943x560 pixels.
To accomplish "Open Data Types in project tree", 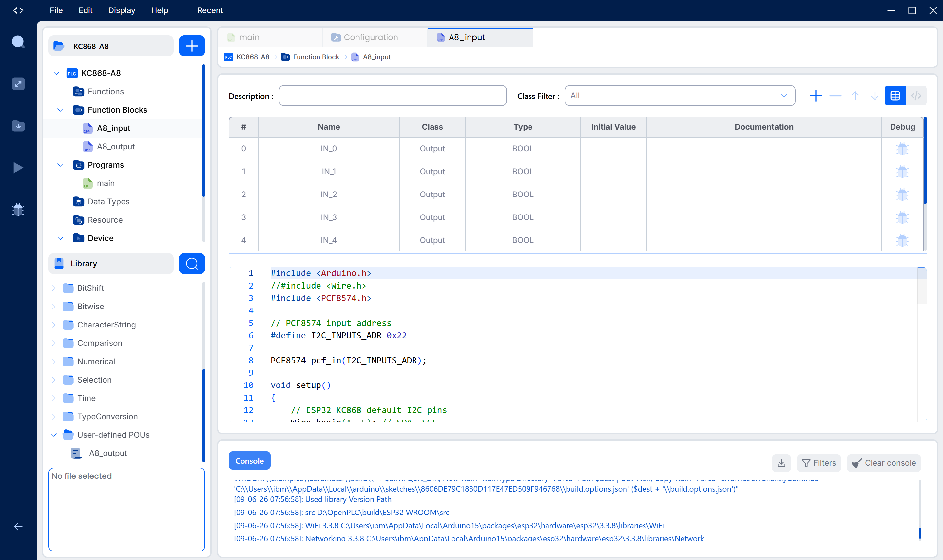I will pos(108,201).
